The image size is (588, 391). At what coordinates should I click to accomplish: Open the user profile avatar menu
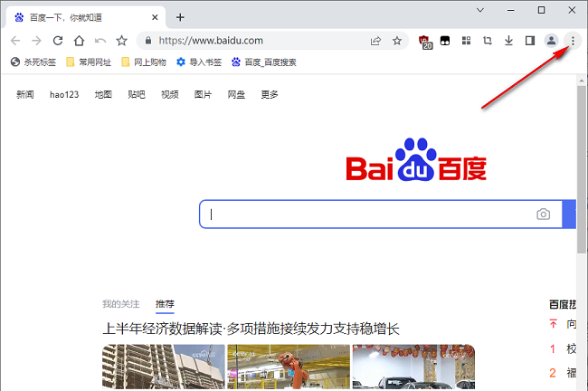click(551, 41)
